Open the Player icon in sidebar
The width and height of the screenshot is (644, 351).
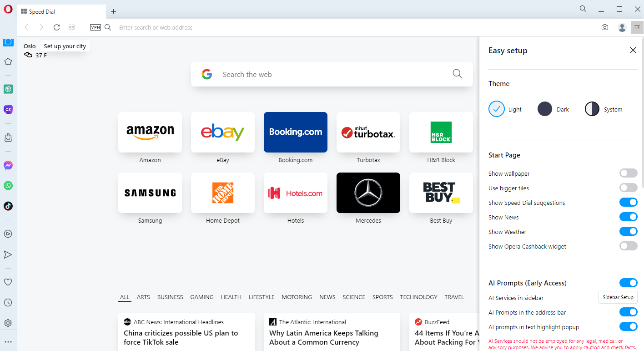[8, 234]
